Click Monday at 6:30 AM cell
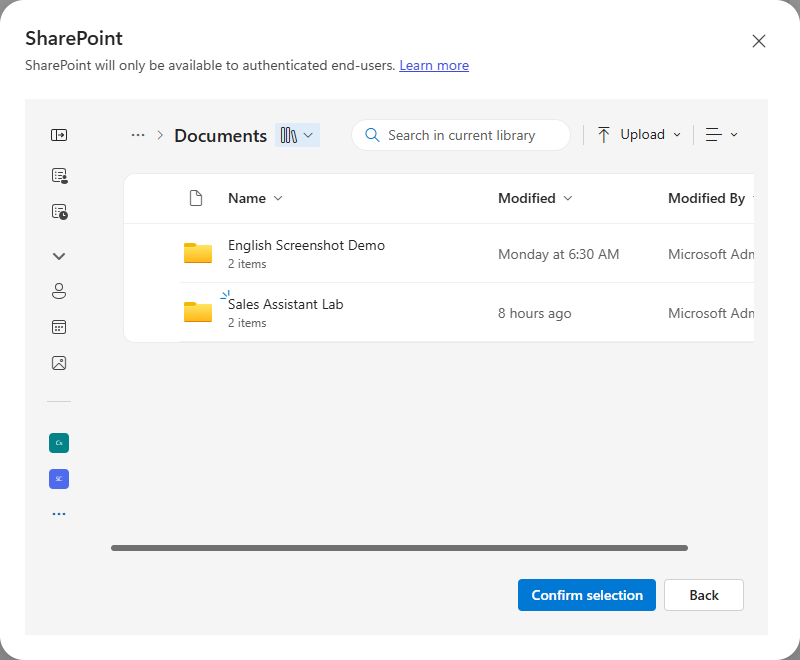Screen dimensions: 800x660 [558, 254]
